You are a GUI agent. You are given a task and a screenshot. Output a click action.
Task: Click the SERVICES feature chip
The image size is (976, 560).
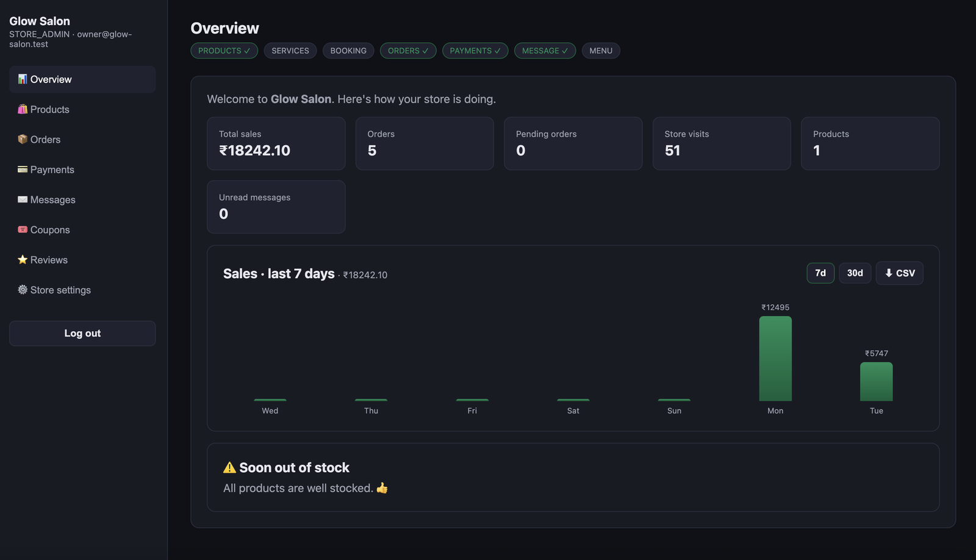coord(290,51)
